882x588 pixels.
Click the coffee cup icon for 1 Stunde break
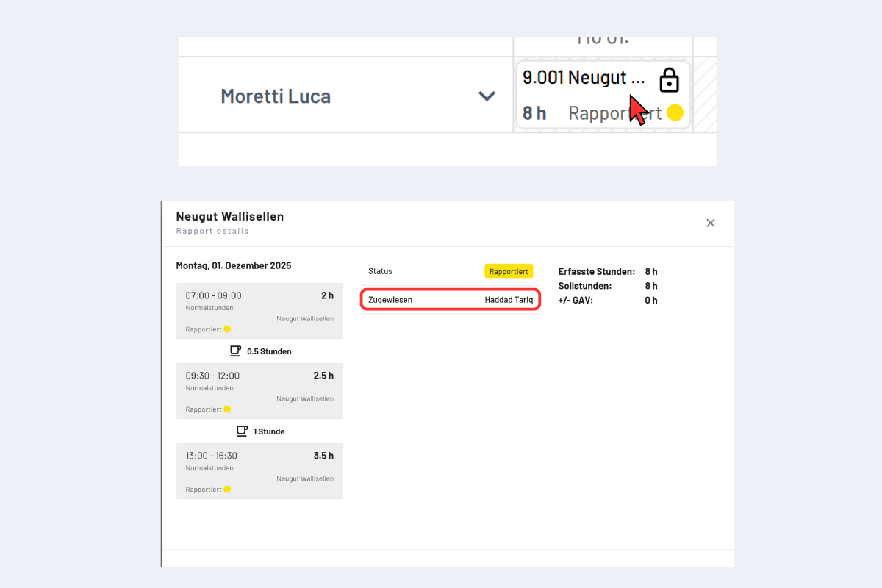point(241,431)
